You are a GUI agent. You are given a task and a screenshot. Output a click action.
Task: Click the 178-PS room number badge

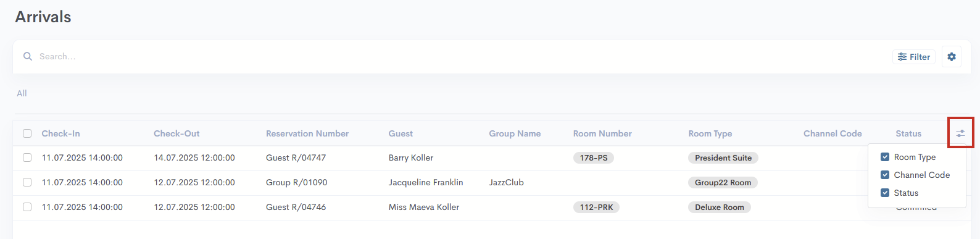coord(594,157)
